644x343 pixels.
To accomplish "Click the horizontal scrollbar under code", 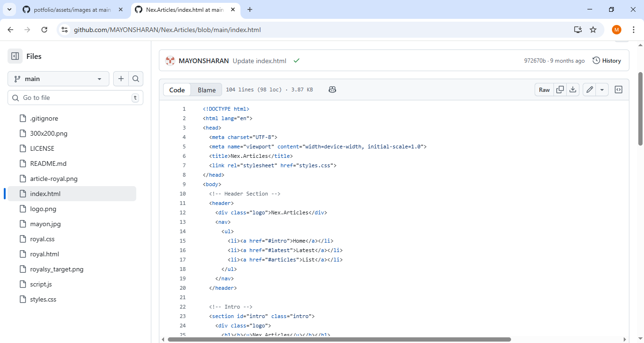I will 339,339.
